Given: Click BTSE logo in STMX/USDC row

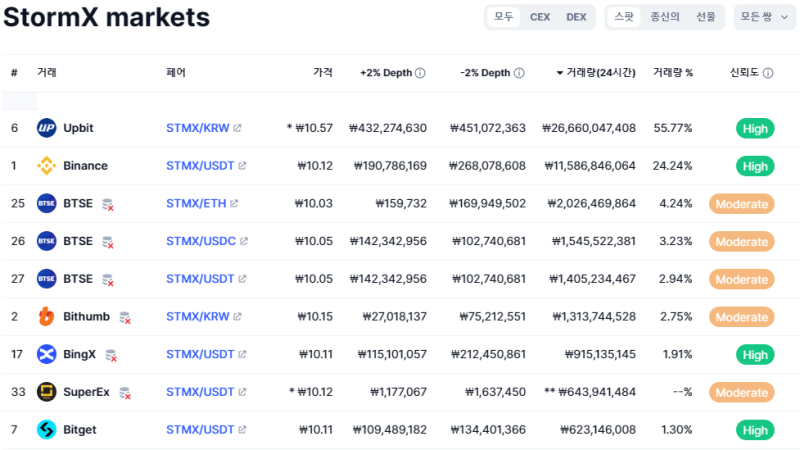Looking at the screenshot, I should click(46, 241).
